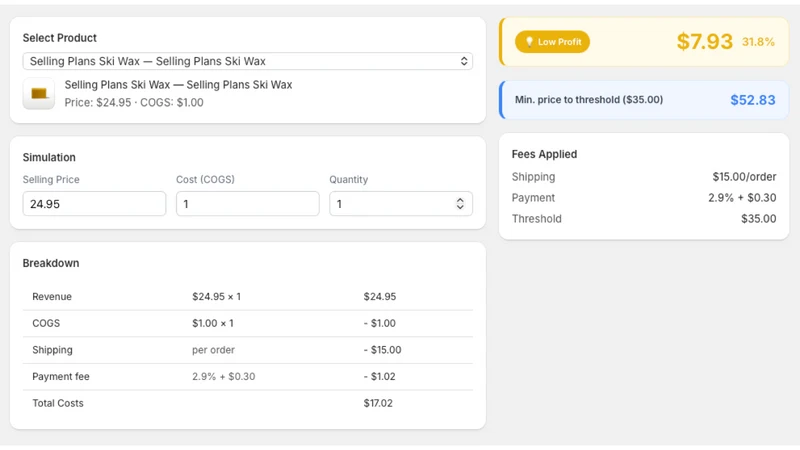800x450 pixels.
Task: Click the Shipping fee row in Fees Applied
Action: click(x=644, y=177)
